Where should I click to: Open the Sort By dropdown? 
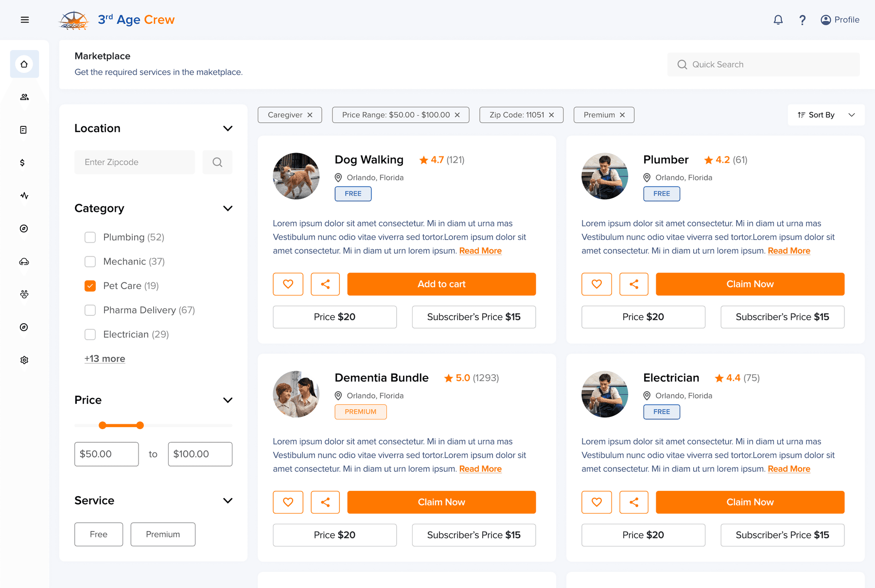826,115
